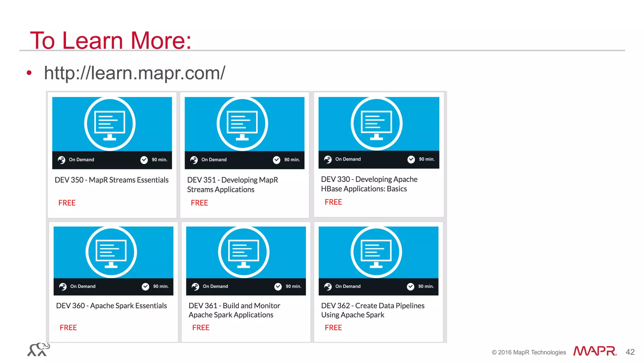Click 90 min. text on DEV 360 card
Screen dimensions: 644x363
[161, 286]
